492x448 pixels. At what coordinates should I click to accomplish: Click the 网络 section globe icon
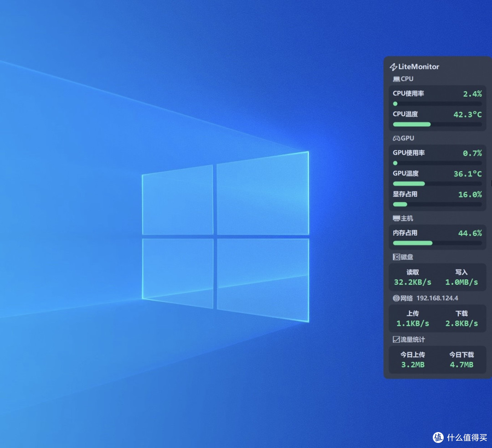point(396,298)
